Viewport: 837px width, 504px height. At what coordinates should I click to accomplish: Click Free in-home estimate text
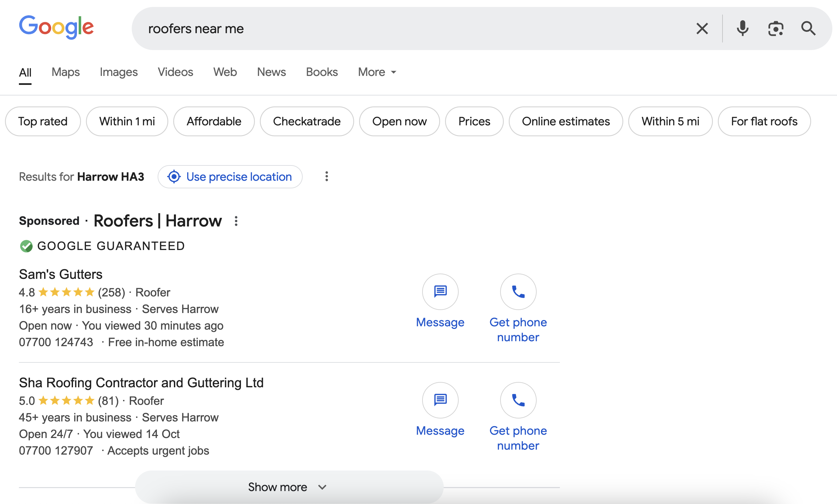(166, 342)
